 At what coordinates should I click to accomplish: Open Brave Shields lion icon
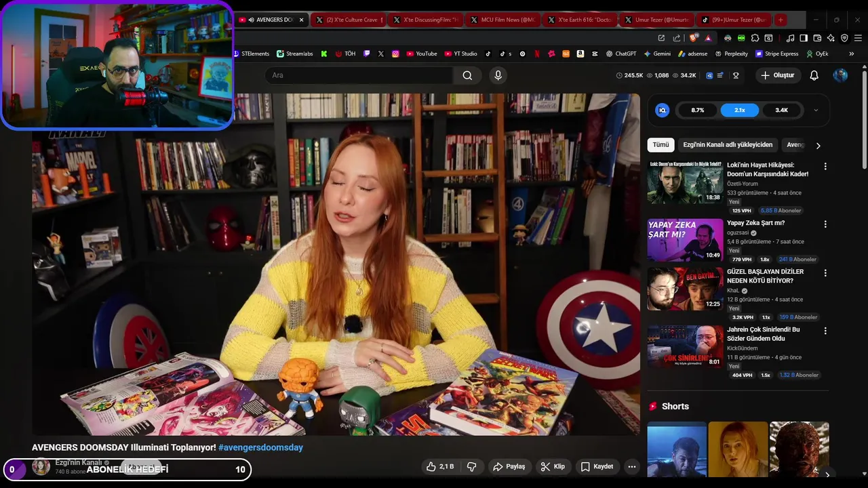(692, 38)
